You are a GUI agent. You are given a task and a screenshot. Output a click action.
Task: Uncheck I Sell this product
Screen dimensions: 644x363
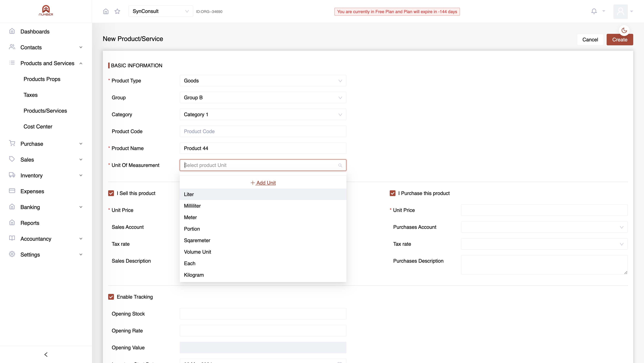click(111, 193)
